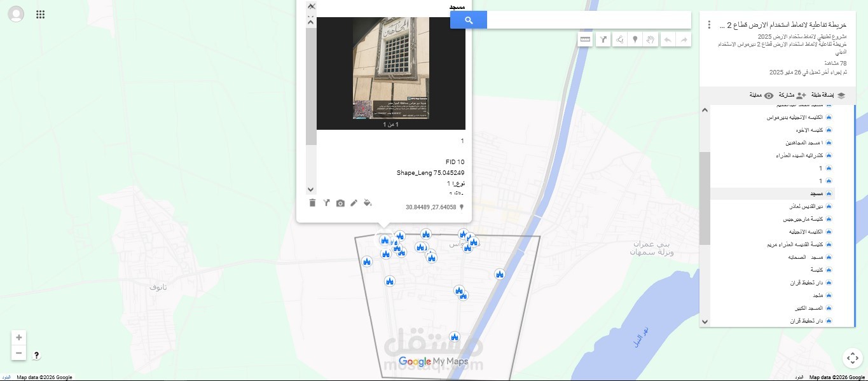
Task: Click layer list scroll up arrow
Action: pyautogui.click(x=705, y=110)
